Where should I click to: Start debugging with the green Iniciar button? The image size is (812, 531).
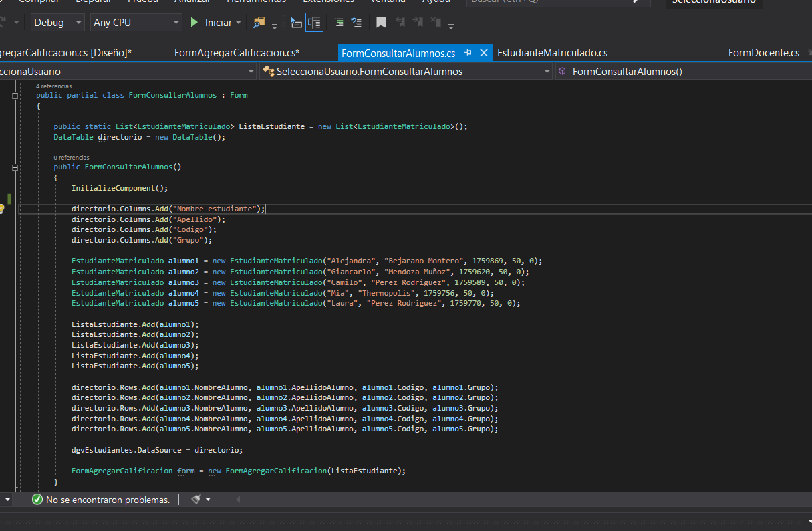211,23
